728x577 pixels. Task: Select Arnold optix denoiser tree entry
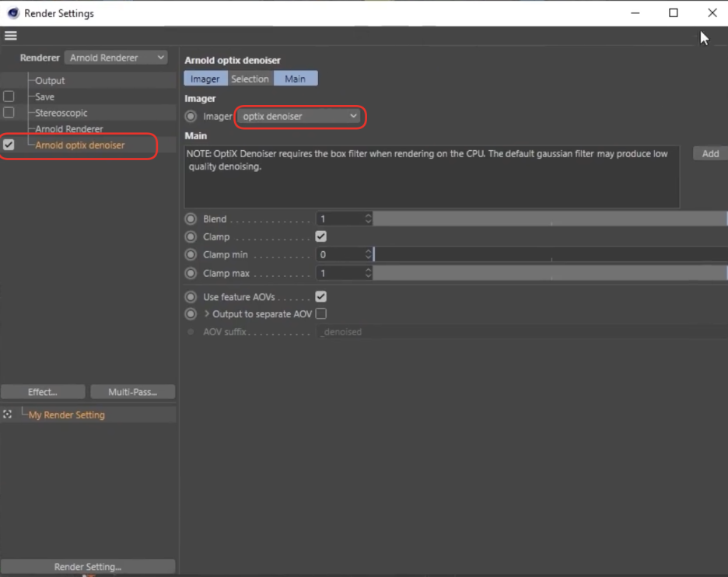(80, 145)
